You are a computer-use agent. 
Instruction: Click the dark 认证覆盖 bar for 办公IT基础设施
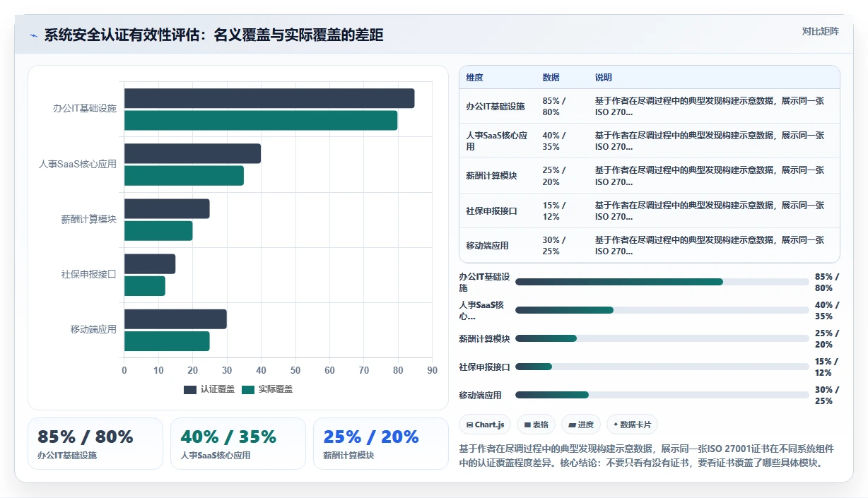(269, 98)
